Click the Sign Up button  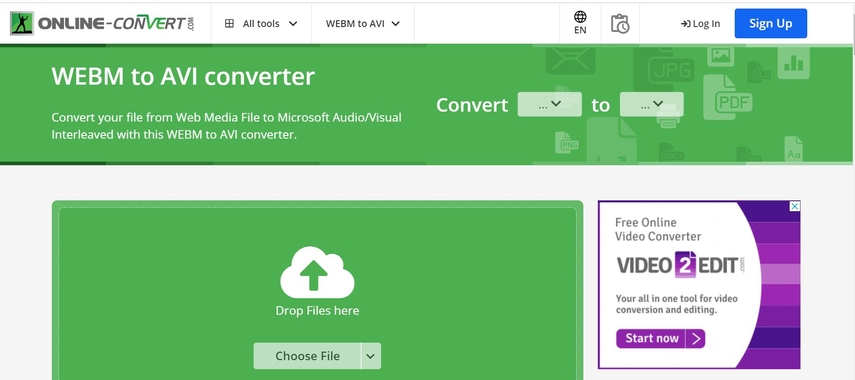click(x=770, y=23)
